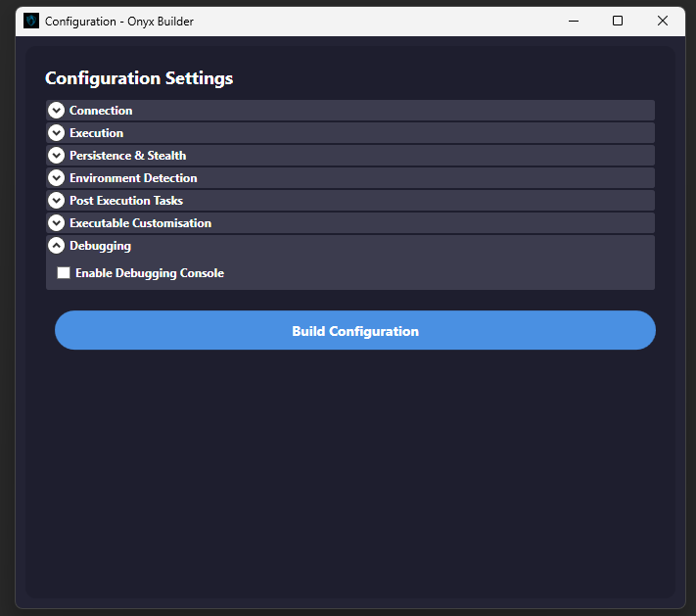Minimize the Onyx Builder window
696x616 pixels.
[x=574, y=21]
